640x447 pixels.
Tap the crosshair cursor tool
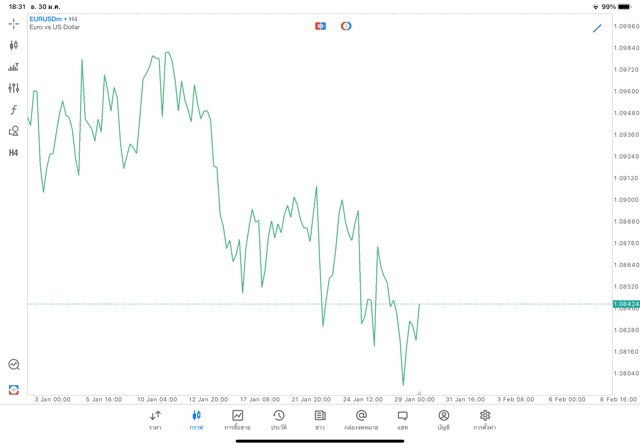click(x=14, y=23)
